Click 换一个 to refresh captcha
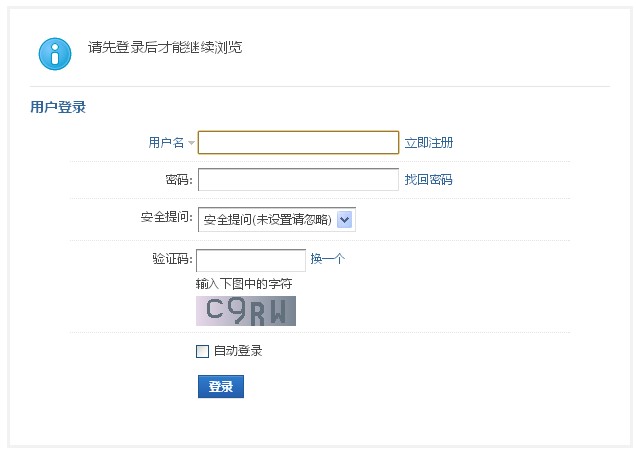Image resolution: width=636 pixels, height=450 pixels. 327,259
